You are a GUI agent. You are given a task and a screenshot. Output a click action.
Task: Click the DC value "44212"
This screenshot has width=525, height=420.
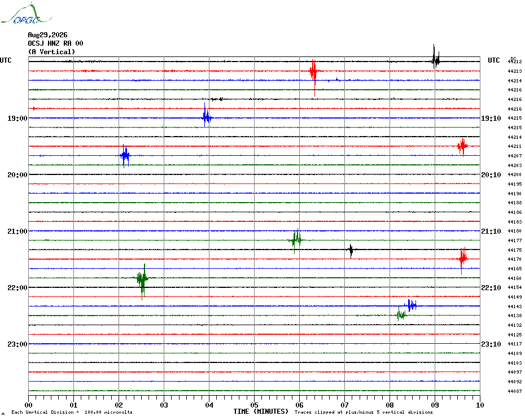point(515,62)
